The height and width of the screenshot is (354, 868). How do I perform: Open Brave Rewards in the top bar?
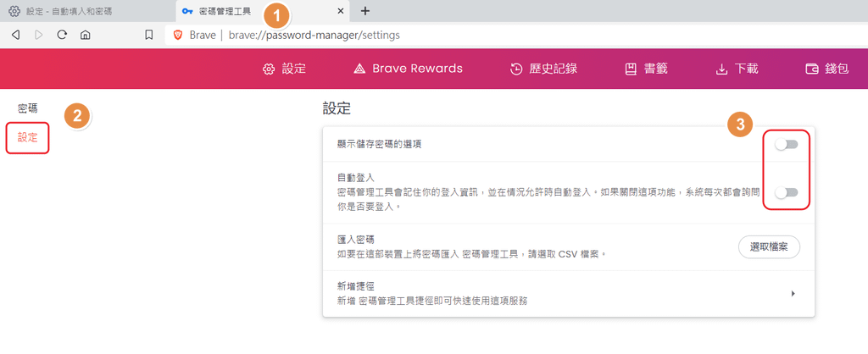coord(408,69)
